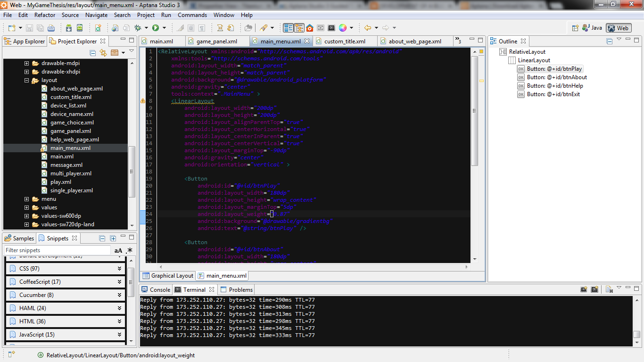Switch to the Graphical Layout tab

[x=168, y=276]
